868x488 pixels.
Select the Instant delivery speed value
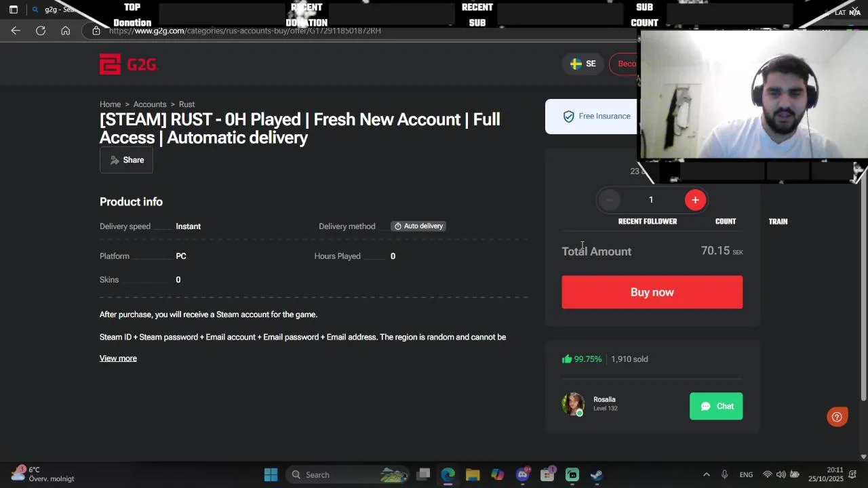pyautogui.click(x=188, y=226)
